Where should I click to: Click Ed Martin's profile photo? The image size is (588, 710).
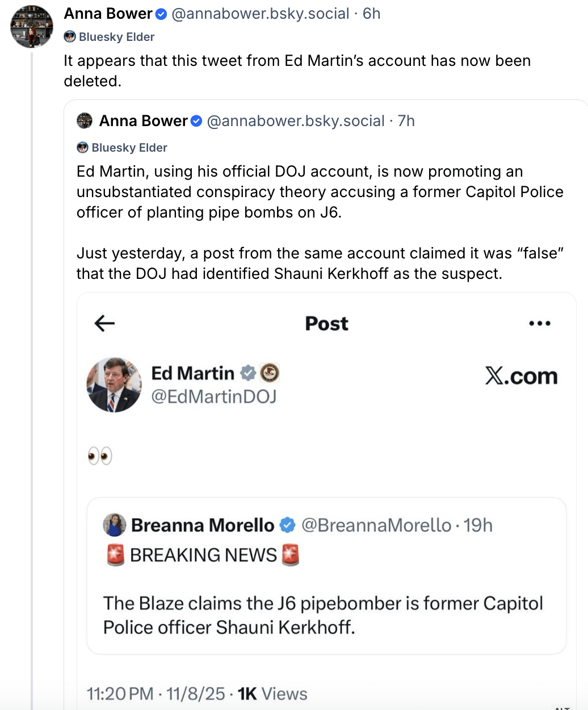pos(114,385)
